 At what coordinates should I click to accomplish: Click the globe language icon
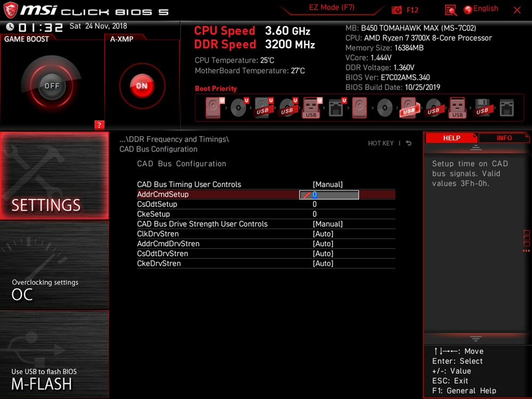[468, 10]
